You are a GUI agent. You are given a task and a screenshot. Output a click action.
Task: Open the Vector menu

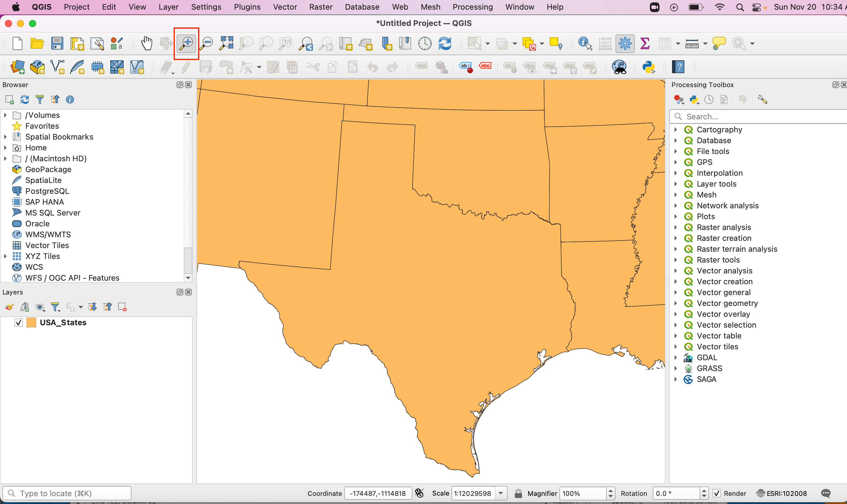point(285,7)
